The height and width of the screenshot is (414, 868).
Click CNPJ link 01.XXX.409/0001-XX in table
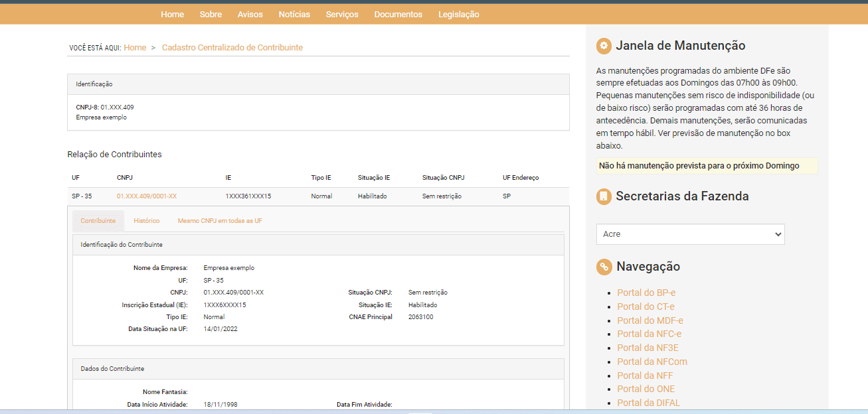point(147,196)
